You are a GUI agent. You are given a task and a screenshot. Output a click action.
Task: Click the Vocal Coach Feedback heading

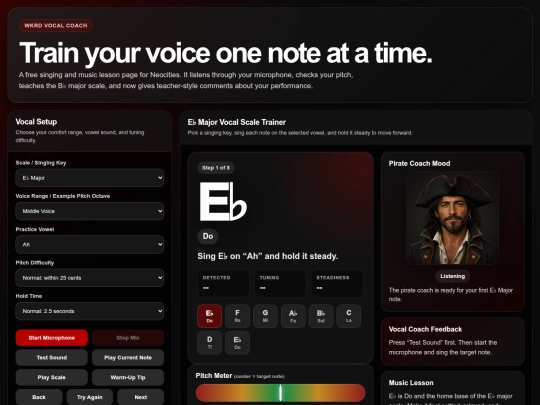(x=425, y=329)
